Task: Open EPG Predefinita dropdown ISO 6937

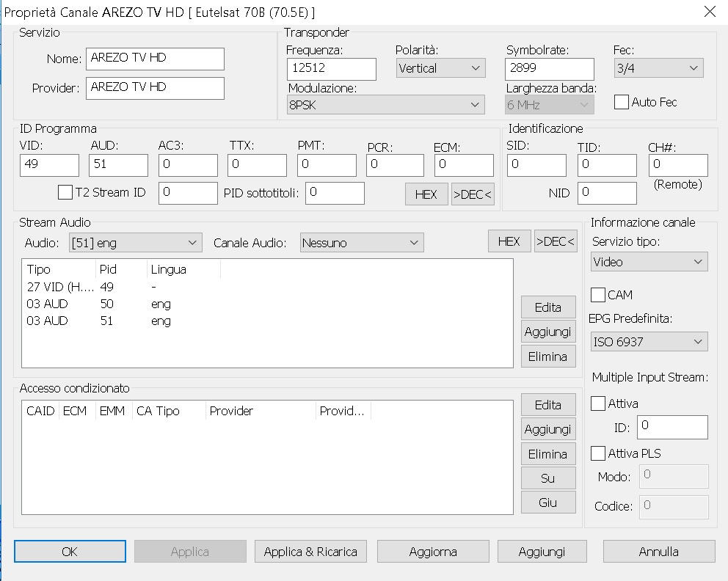Action: (649, 342)
